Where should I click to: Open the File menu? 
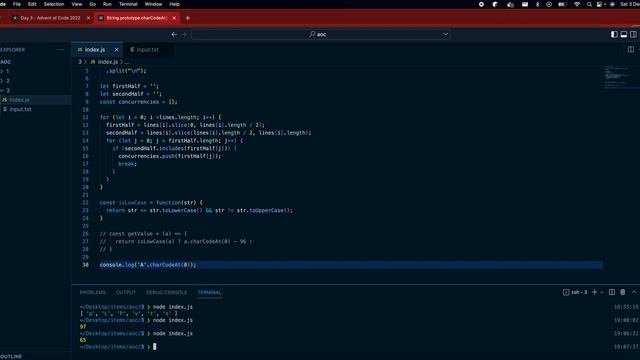pos(17,4)
